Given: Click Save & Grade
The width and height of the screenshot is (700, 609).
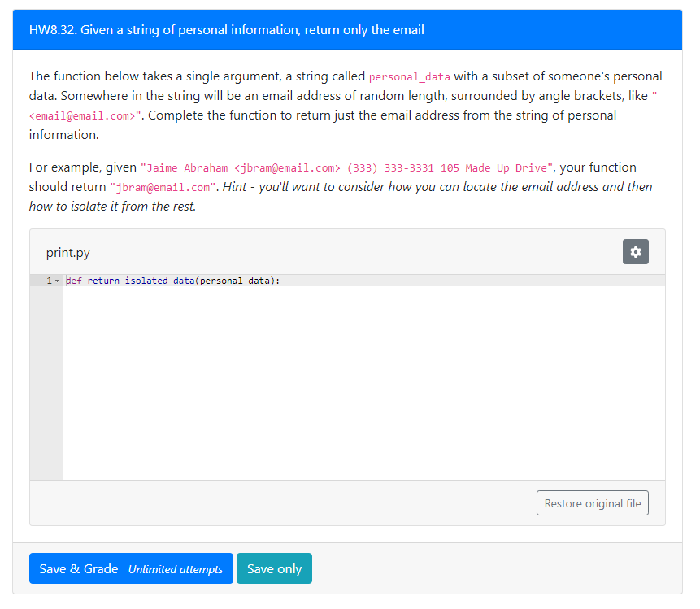Looking at the screenshot, I should (77, 568).
